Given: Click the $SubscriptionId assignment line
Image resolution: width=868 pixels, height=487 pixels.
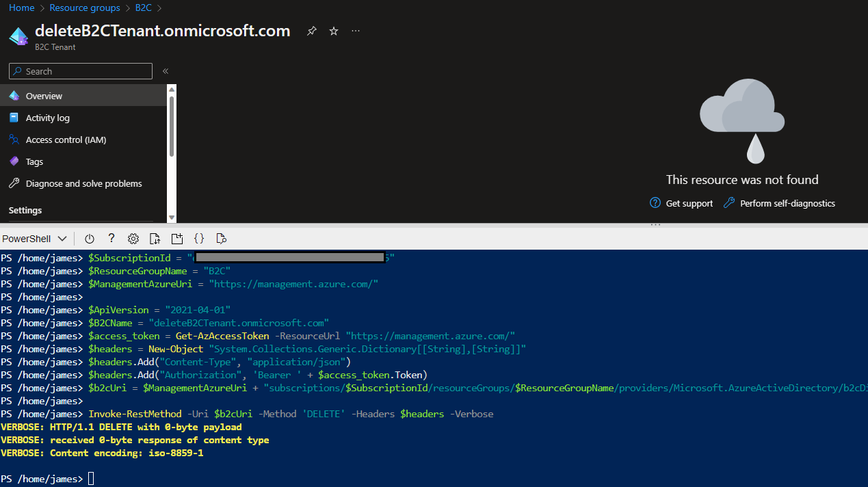Looking at the screenshot, I should (198, 258).
